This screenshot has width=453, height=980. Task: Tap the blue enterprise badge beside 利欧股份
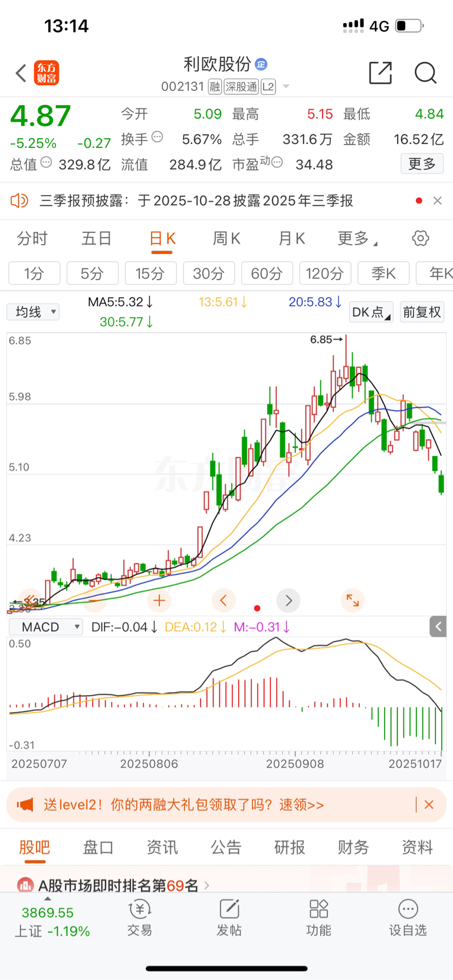(261, 64)
